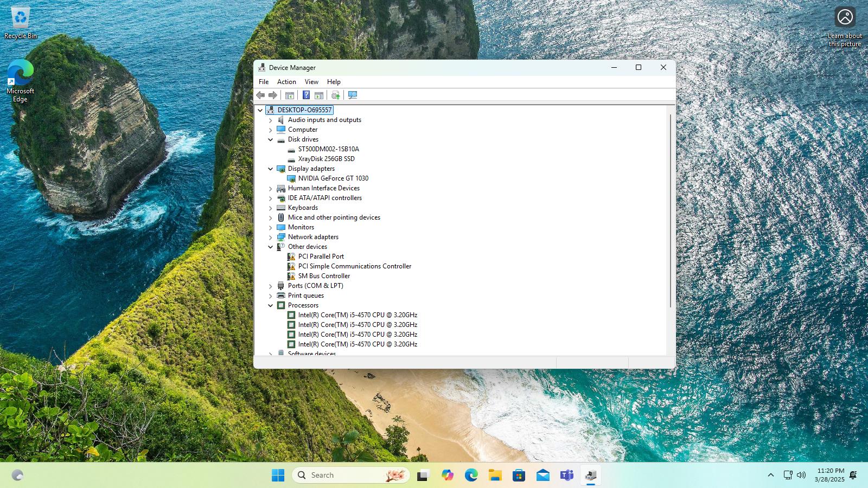The width and height of the screenshot is (868, 488).
Task: Select the XrayDisk 256GB SSD drive
Action: (326, 159)
